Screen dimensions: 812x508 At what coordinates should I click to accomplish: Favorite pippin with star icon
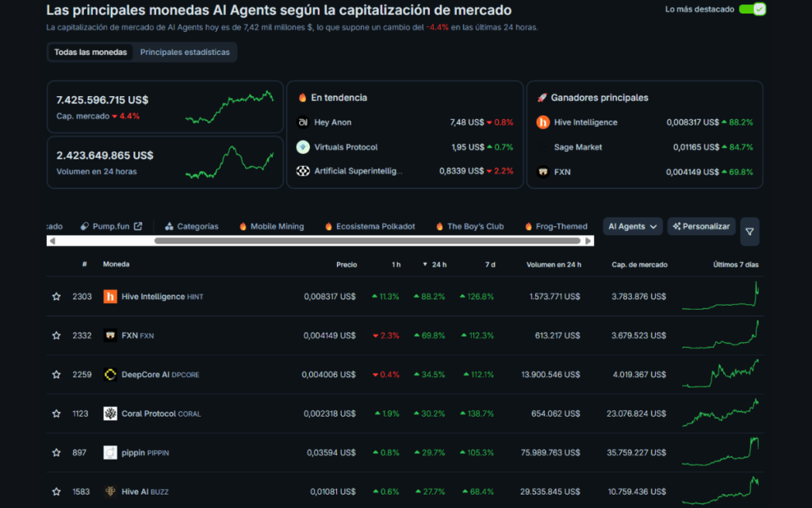point(56,452)
